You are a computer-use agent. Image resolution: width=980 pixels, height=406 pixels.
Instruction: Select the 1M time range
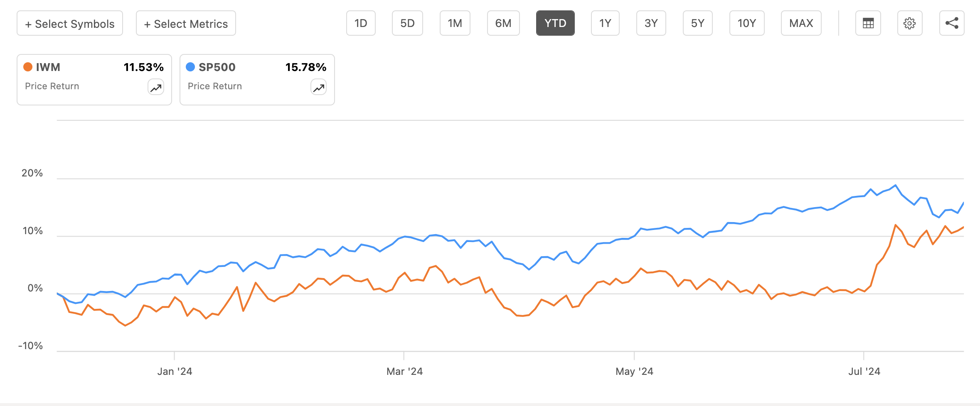pos(455,23)
